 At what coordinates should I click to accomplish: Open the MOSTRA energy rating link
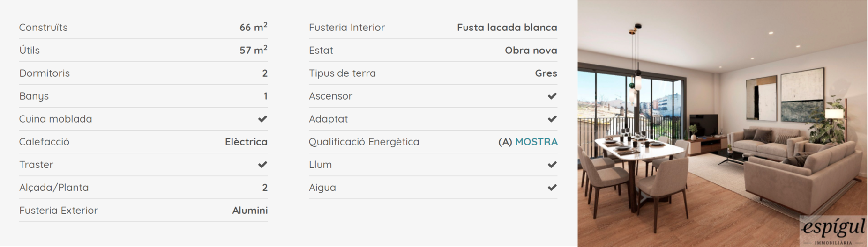tap(536, 142)
